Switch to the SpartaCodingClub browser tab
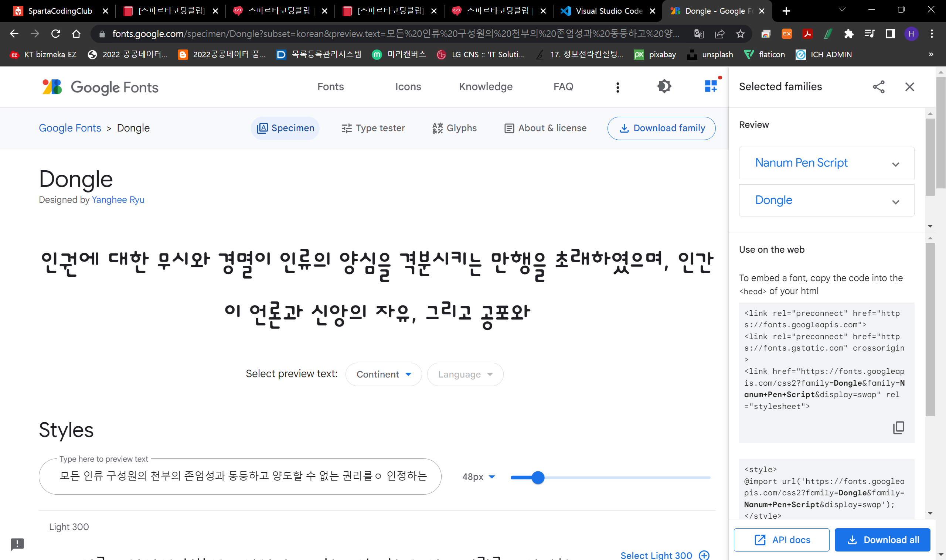 tap(59, 11)
